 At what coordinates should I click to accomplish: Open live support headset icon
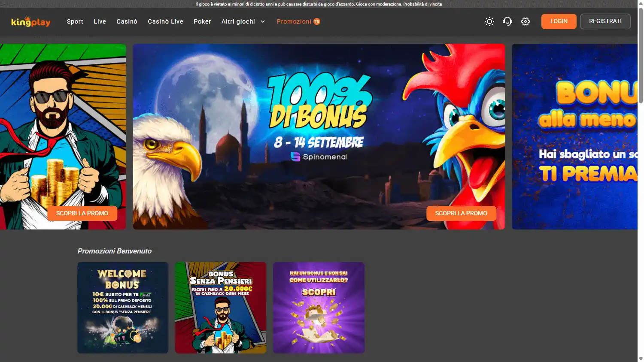coord(507,21)
